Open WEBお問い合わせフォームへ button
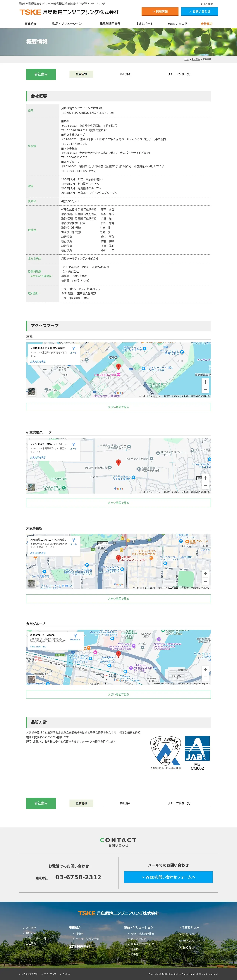The image size is (237, 980). (168, 877)
